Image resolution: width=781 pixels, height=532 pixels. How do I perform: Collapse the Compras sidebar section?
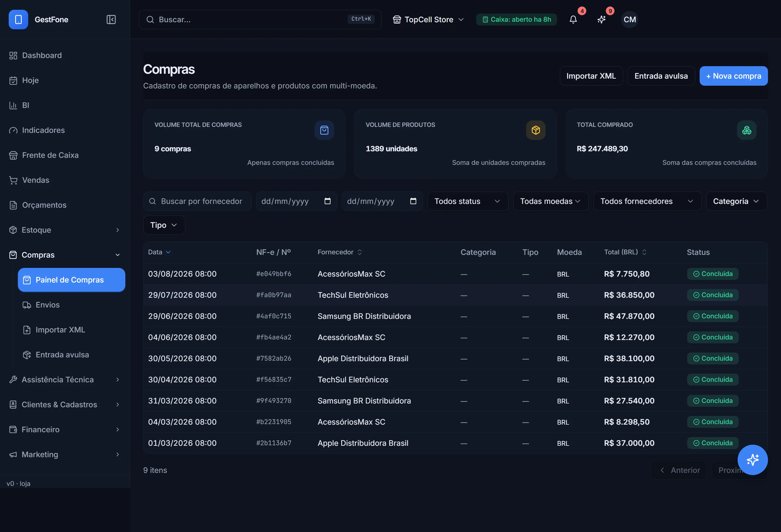pyautogui.click(x=65, y=255)
